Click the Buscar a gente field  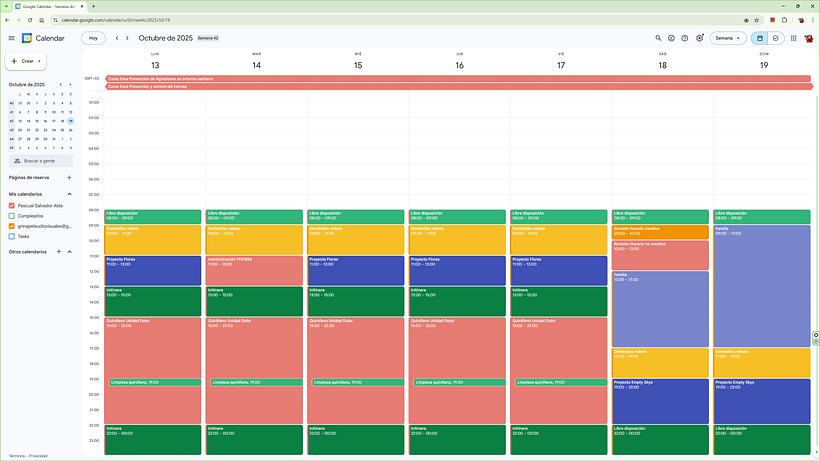pyautogui.click(x=41, y=161)
